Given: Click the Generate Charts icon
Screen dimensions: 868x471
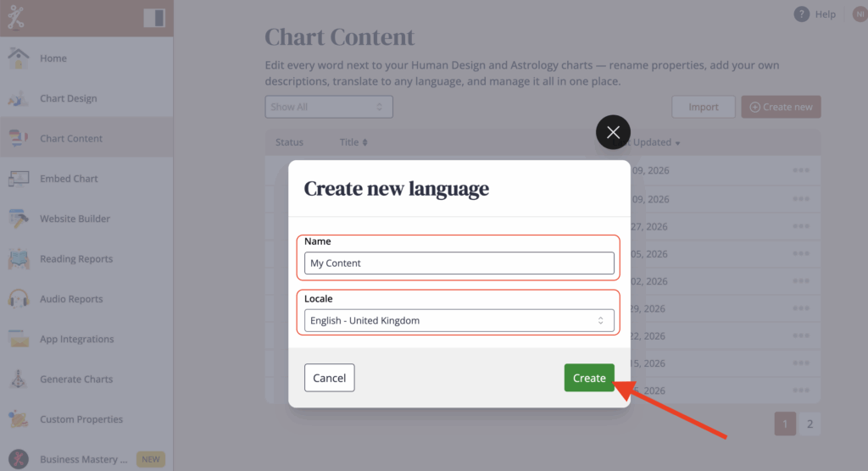Looking at the screenshot, I should tap(19, 380).
